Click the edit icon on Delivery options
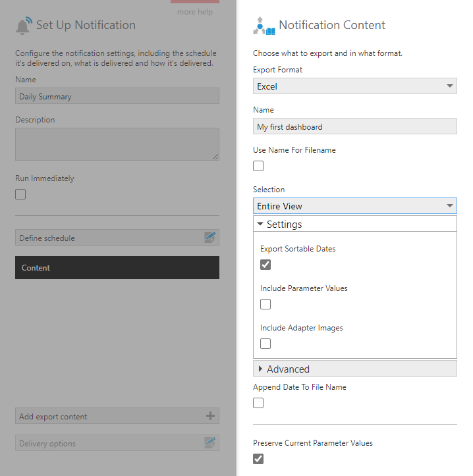This screenshot has height=476, width=473. point(210,443)
